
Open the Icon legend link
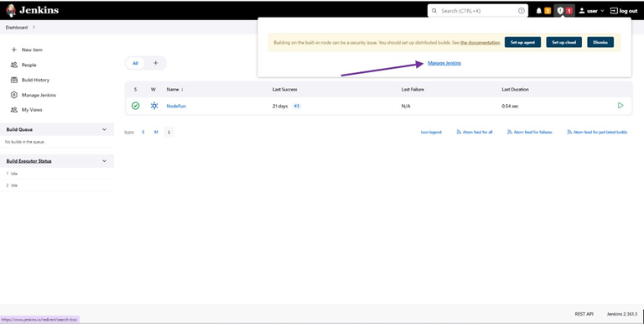(x=431, y=132)
